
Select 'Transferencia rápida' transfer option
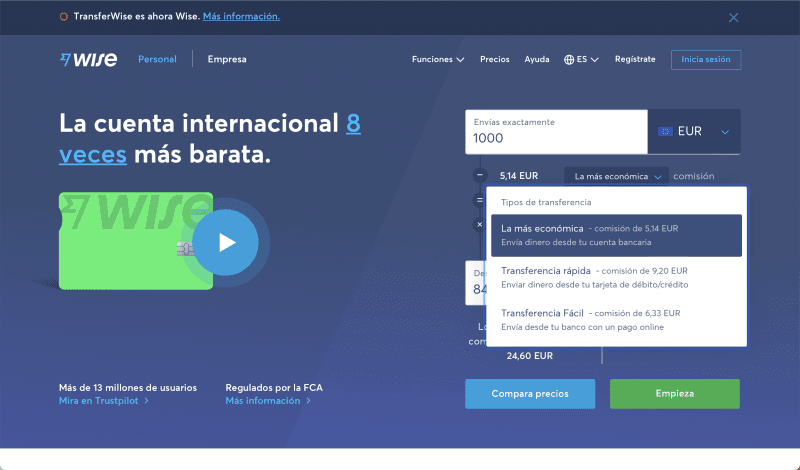616,278
